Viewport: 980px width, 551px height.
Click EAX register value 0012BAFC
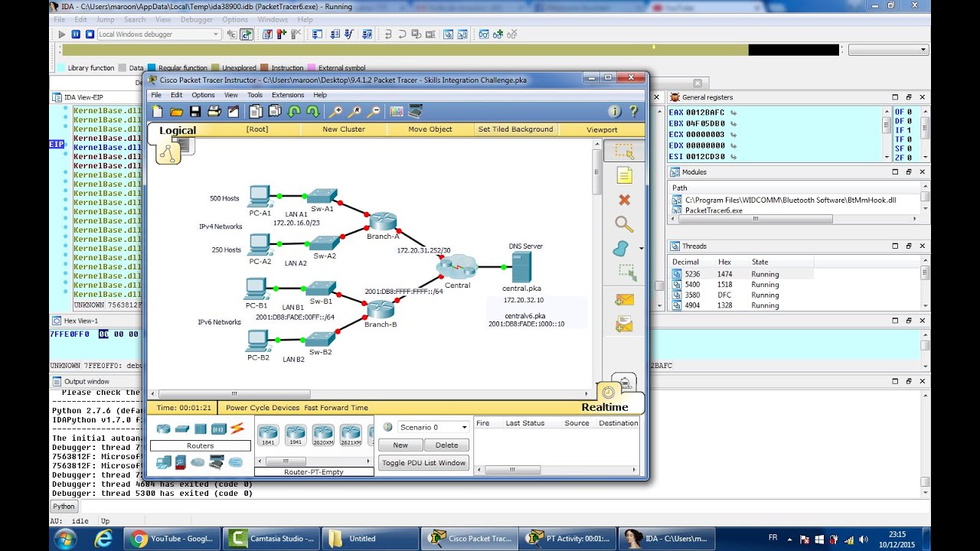(705, 112)
